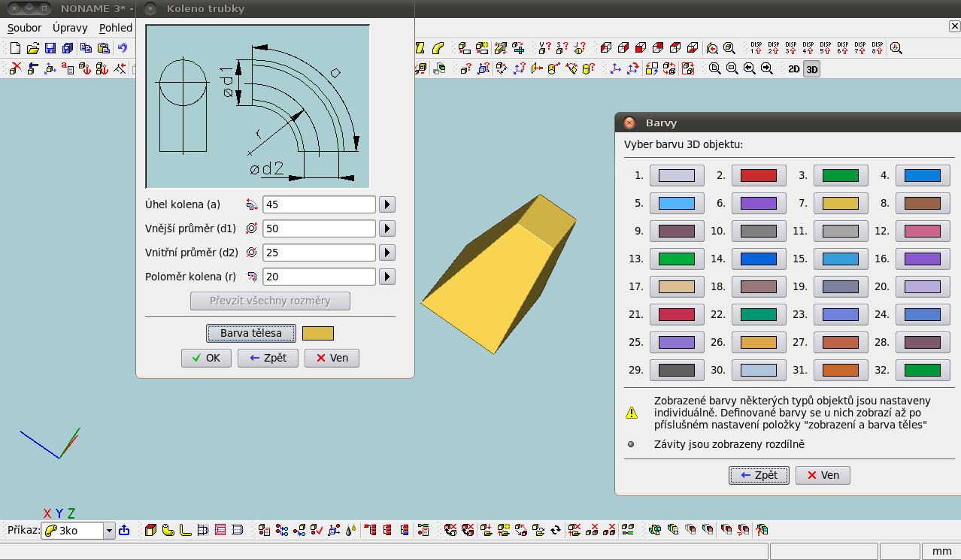This screenshot has height=560, width=961.
Task: Expand options arrow for Úhel kolena
Action: [x=387, y=204]
